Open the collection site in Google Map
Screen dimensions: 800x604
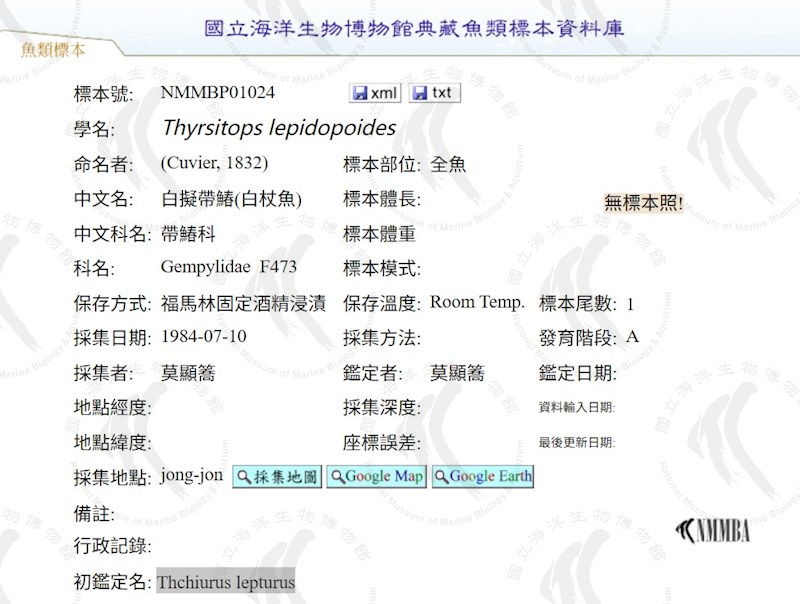[377, 476]
